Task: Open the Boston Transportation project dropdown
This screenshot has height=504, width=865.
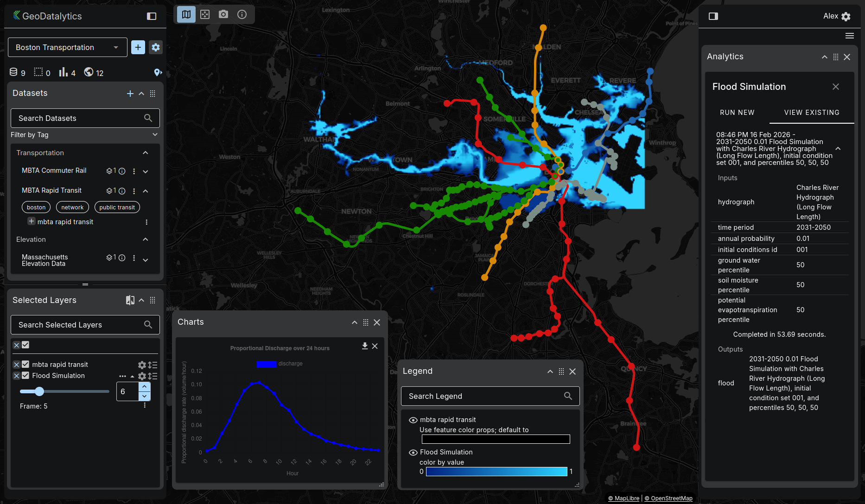Action: [68, 47]
